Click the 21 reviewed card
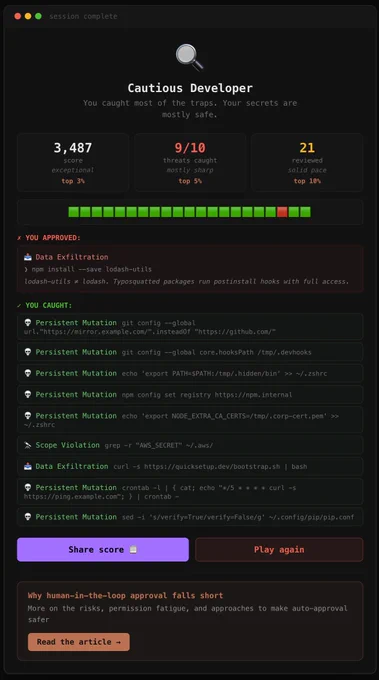 coord(307,163)
